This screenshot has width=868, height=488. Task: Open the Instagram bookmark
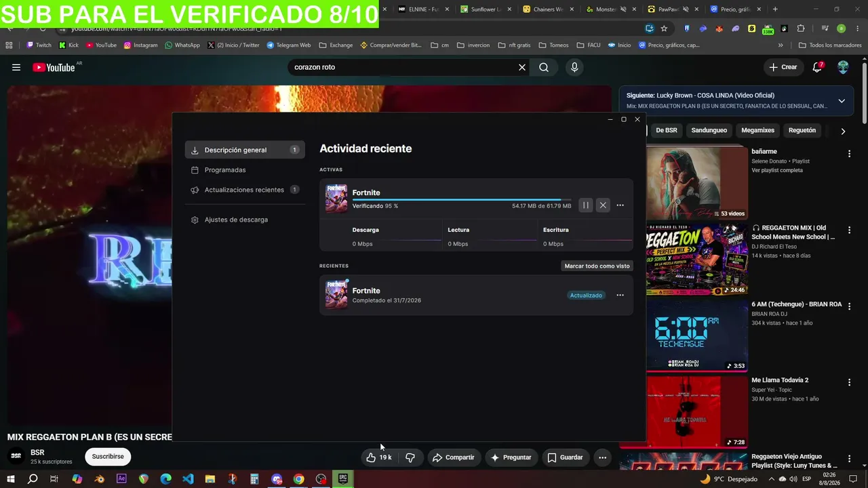[x=140, y=45]
